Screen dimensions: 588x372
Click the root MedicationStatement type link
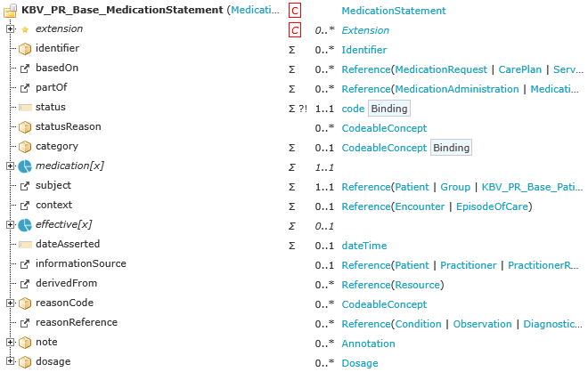pos(394,11)
